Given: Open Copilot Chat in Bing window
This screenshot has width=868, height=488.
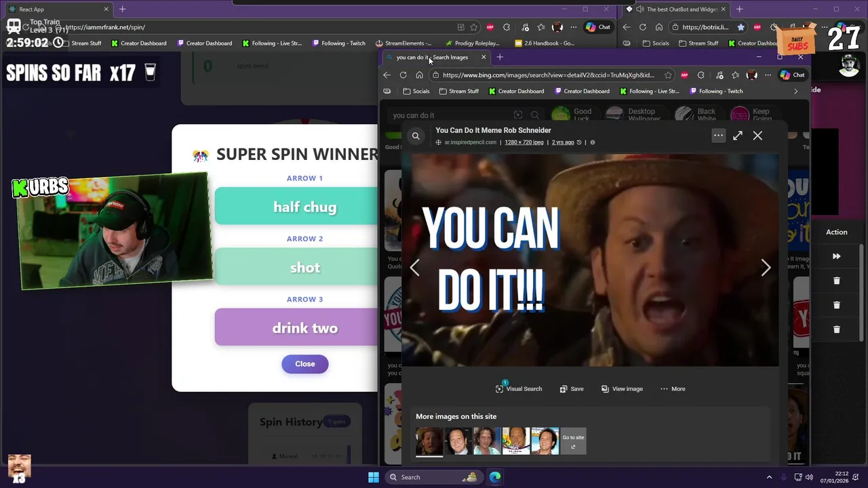Looking at the screenshot, I should tap(793, 75).
